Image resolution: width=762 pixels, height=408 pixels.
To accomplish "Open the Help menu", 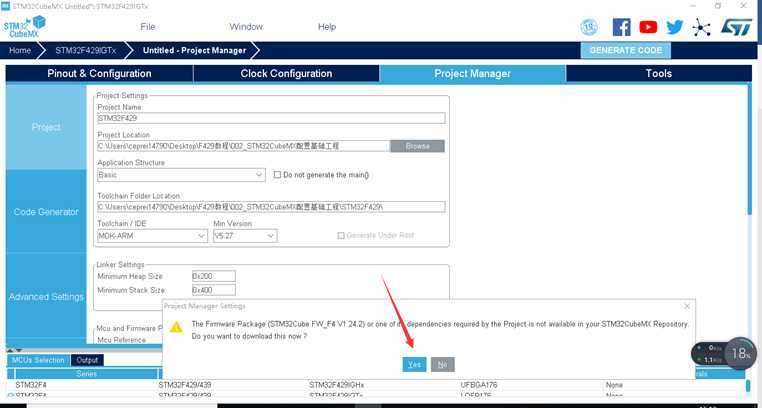I will pos(327,27).
